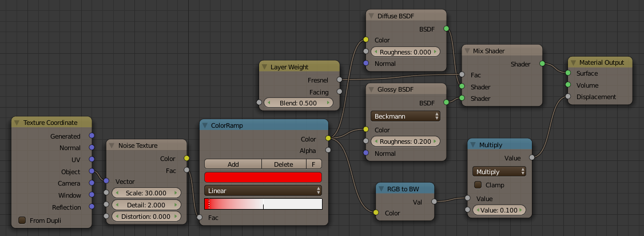Screen dimensions: 644x236
Task: Click the Detail: 2.000 field
Action: [x=146, y=204]
